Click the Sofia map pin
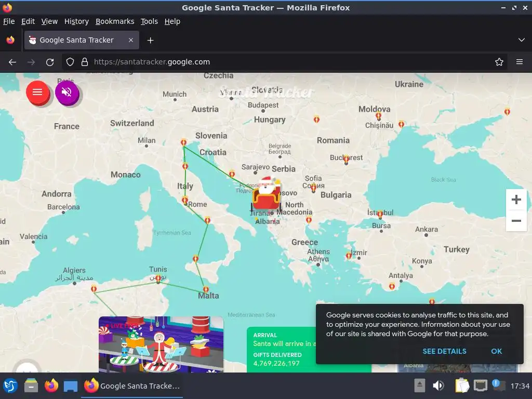532x399 pixels. coord(313,187)
